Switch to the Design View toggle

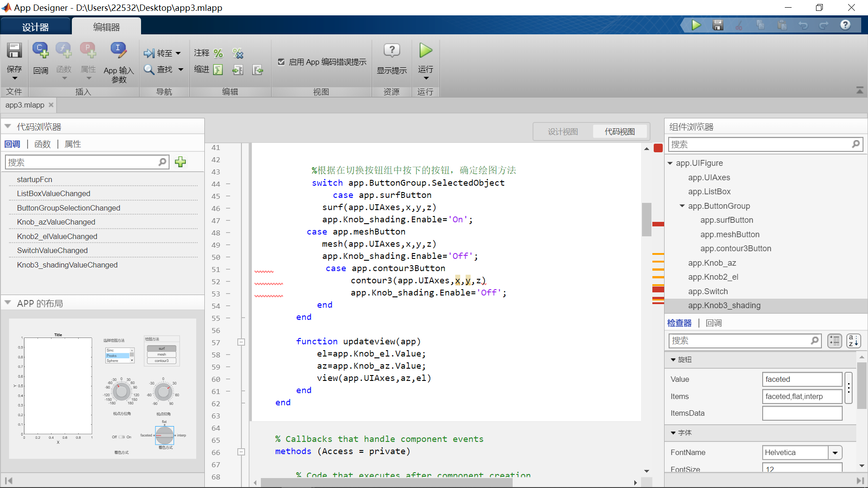click(563, 131)
